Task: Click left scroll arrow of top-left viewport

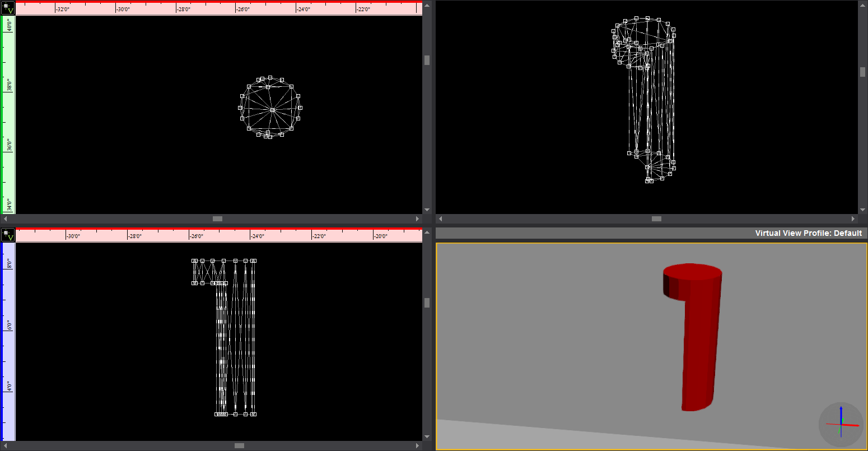Action: pyautogui.click(x=6, y=219)
